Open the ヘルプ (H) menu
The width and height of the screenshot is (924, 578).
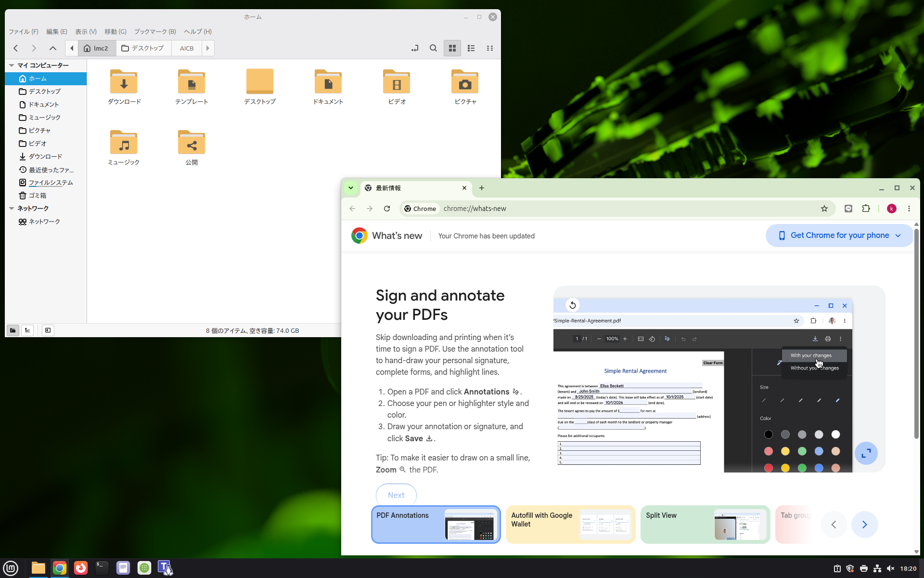[x=198, y=32]
